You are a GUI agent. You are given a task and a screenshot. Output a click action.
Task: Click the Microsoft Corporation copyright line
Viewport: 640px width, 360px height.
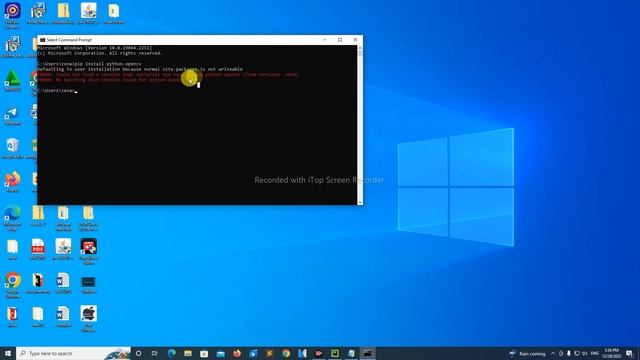click(100, 53)
